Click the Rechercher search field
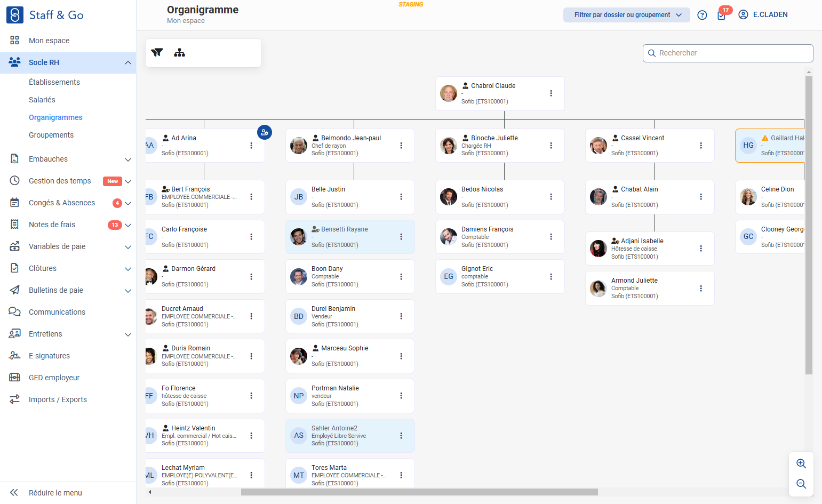This screenshot has height=504, width=822. [x=728, y=53]
